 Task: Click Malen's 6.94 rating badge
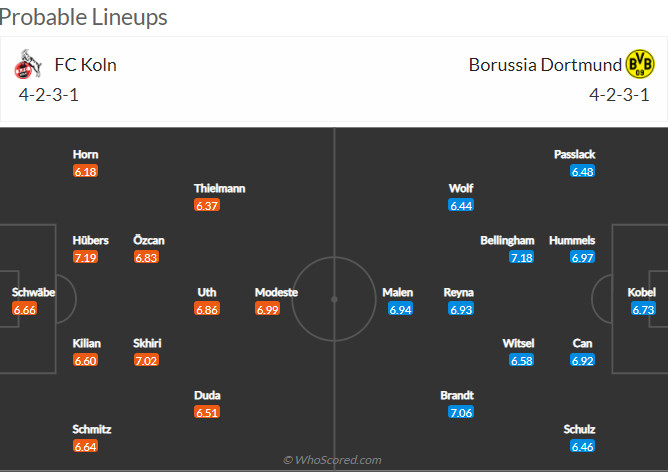click(400, 310)
